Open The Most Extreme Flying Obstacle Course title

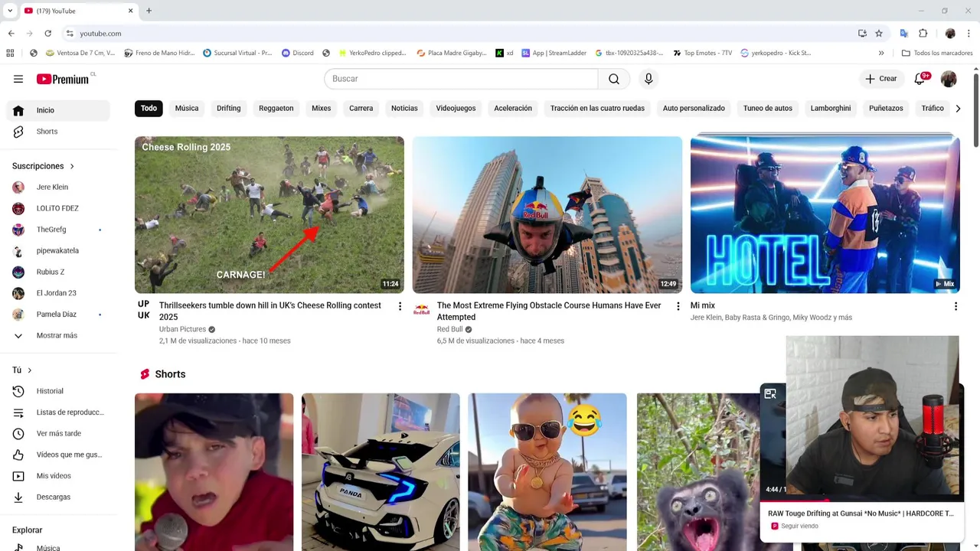point(549,311)
